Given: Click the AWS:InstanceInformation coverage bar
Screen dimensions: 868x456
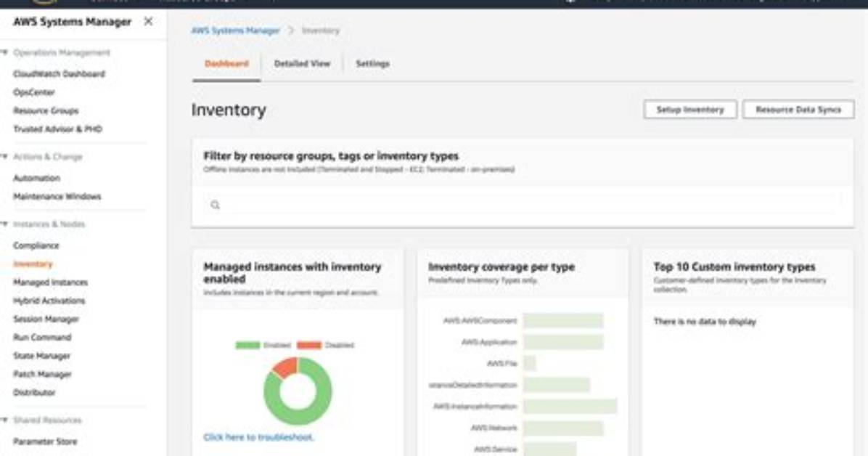Looking at the screenshot, I should pyautogui.click(x=570, y=406).
